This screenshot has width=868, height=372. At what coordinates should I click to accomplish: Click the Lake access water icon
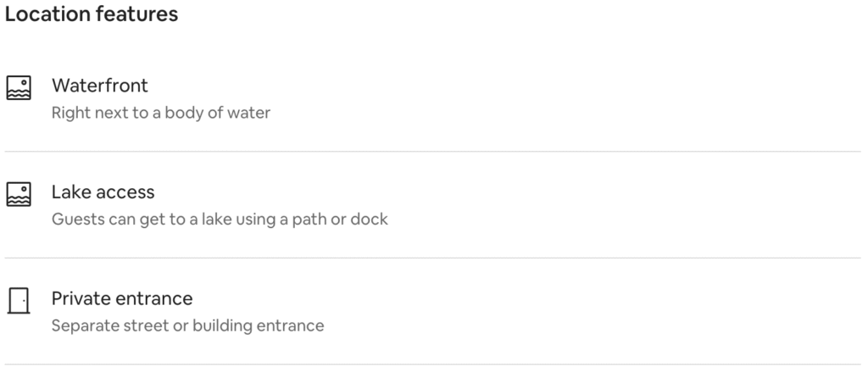click(19, 194)
